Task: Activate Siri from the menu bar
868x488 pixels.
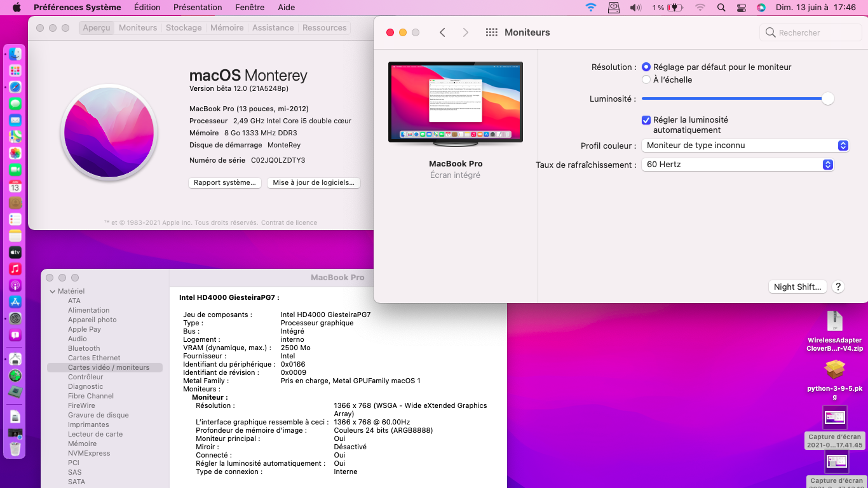Action: click(761, 8)
